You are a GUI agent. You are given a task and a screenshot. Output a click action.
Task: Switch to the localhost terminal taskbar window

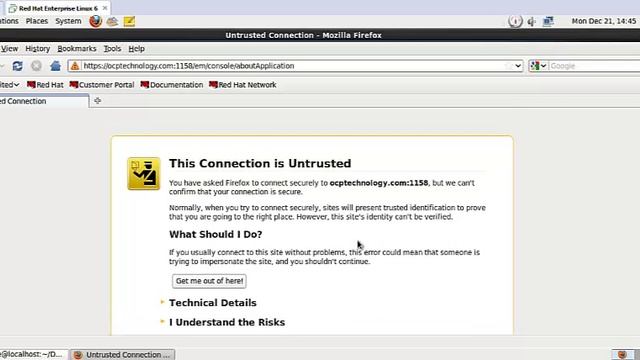tap(33, 355)
